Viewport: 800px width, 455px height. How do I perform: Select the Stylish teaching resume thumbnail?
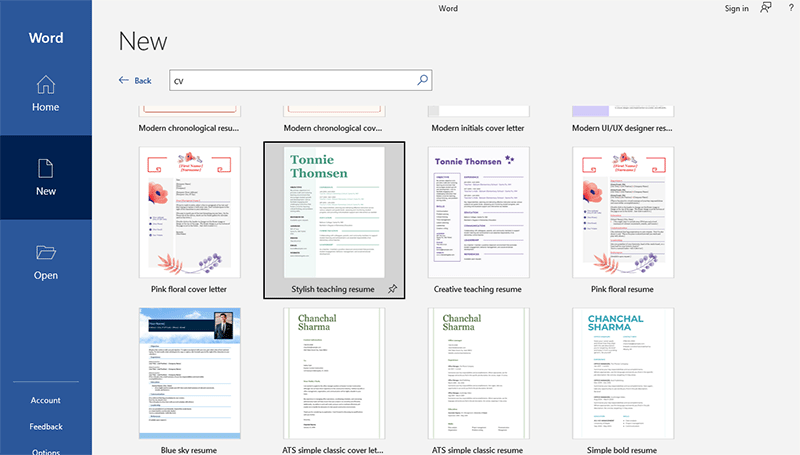[x=334, y=212]
